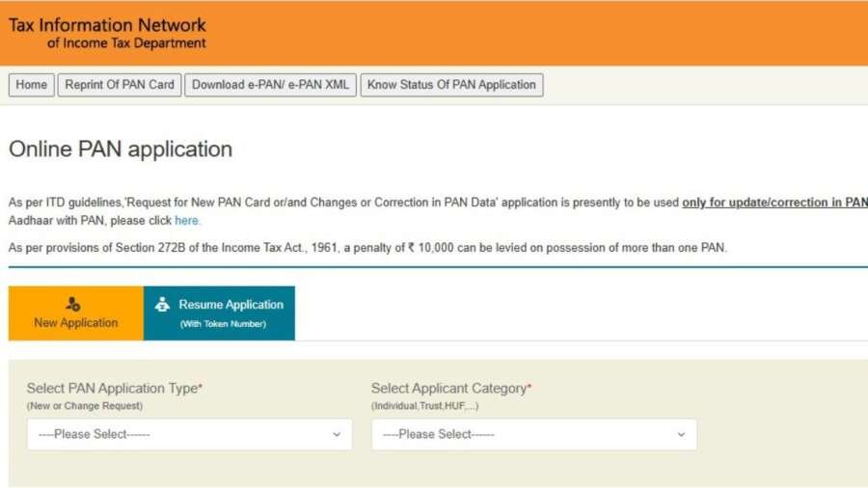Open Know Status Of PAN Application

pyautogui.click(x=451, y=85)
